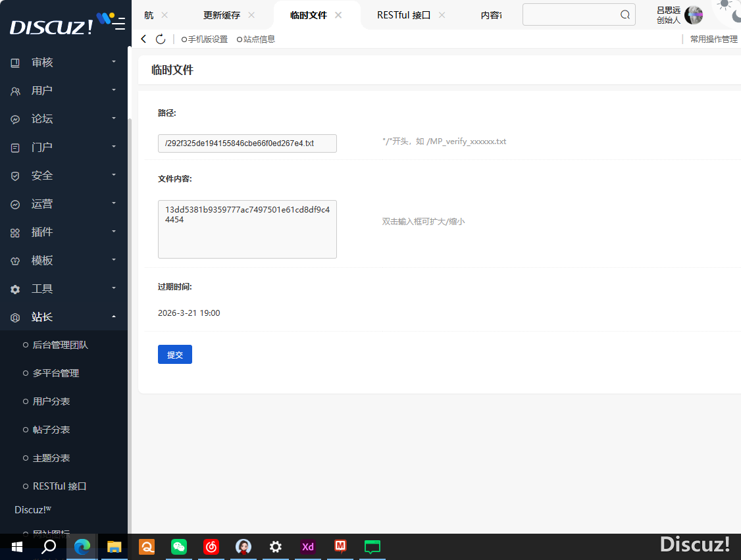
Task: Toggle the sidebar hamburger menu icon
Action: pyautogui.click(x=119, y=24)
